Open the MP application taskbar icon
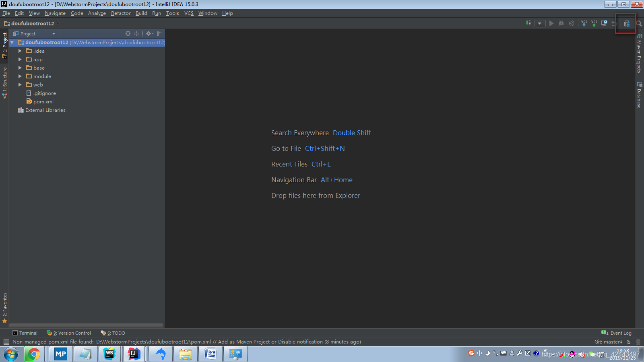 click(60, 354)
